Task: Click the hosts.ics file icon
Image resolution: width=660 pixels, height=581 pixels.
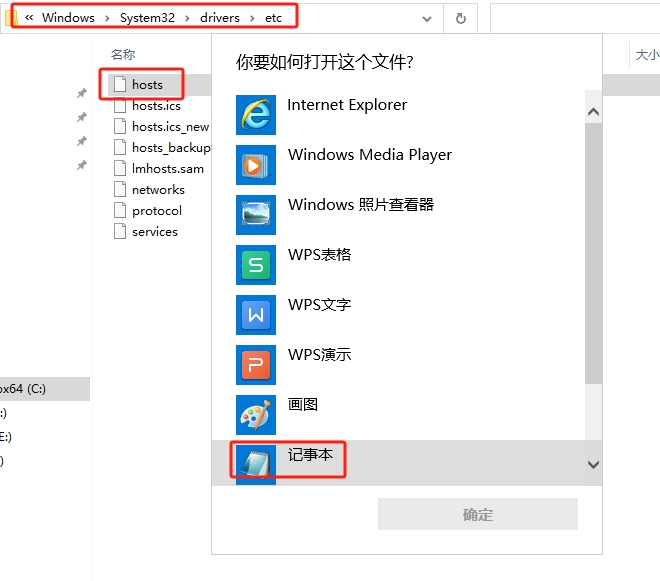Action: pyautogui.click(x=120, y=105)
